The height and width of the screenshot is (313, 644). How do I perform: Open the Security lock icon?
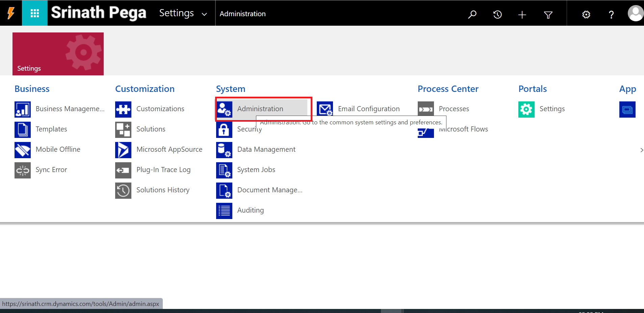pos(224,129)
